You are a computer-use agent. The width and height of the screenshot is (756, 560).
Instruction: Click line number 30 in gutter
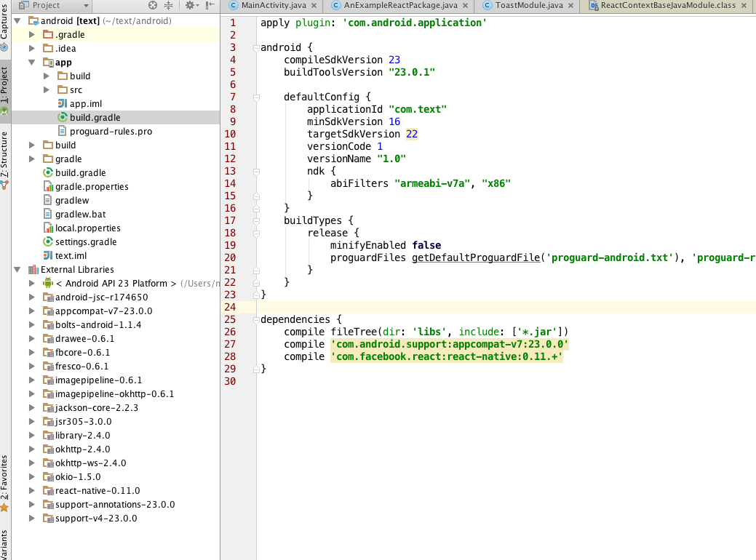[x=230, y=381]
